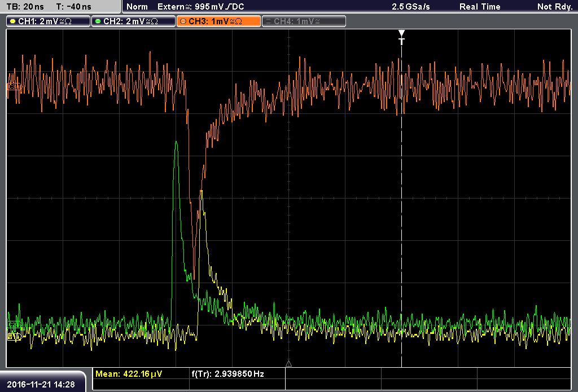Viewport: 578px width, 392px height.
Task: Click the trigger position marker at top
Action: tap(401, 37)
